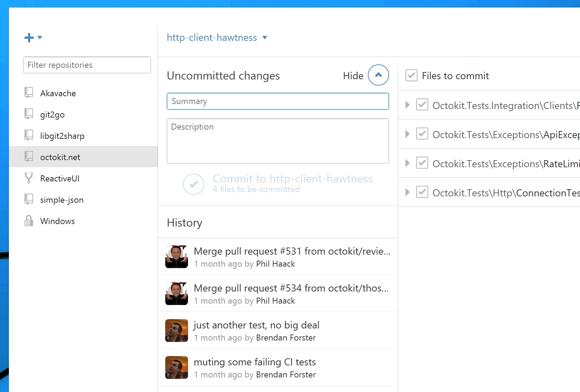
Task: Click the git2go repository book icon
Action: tap(29, 114)
